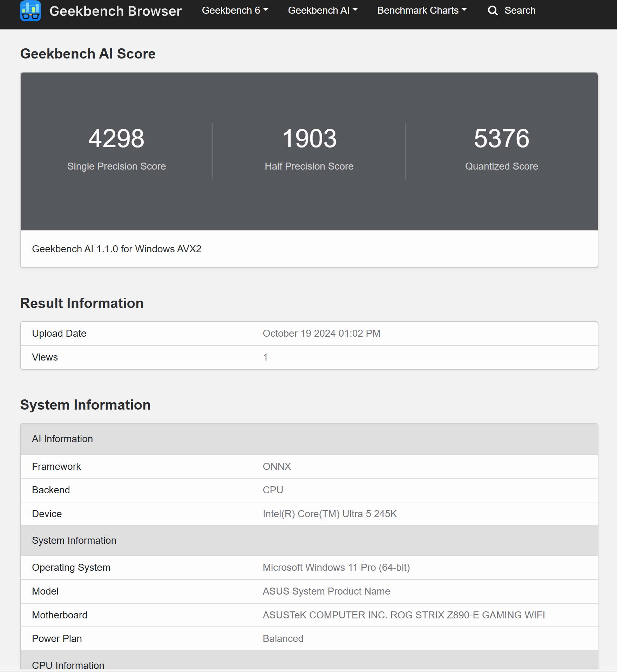This screenshot has height=672, width=617.
Task: Select the Intel Core Ultra 5 245K value
Action: 330,514
